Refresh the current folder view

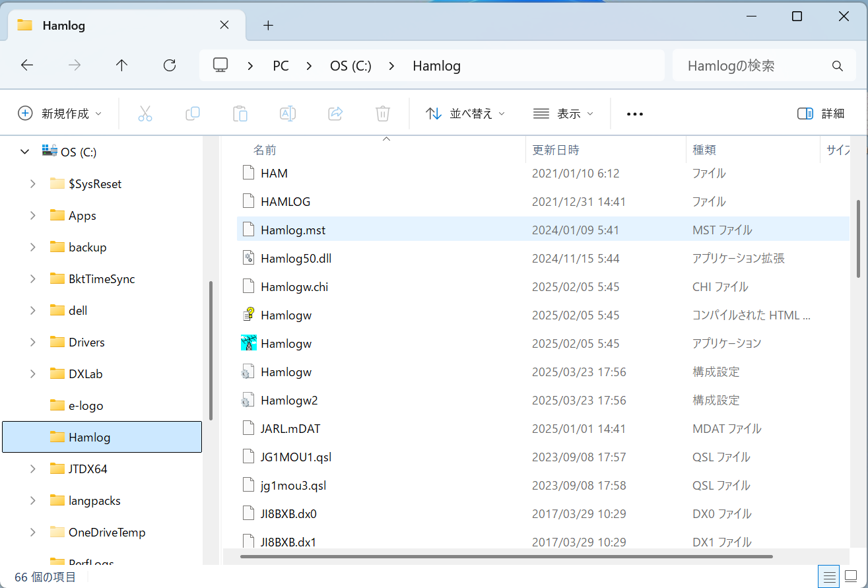(x=170, y=65)
